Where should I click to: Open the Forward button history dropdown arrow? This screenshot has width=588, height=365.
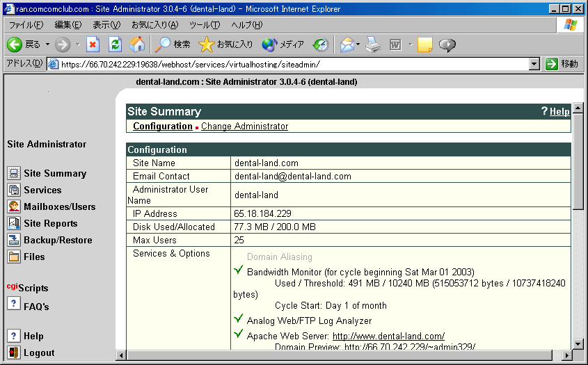click(x=78, y=44)
